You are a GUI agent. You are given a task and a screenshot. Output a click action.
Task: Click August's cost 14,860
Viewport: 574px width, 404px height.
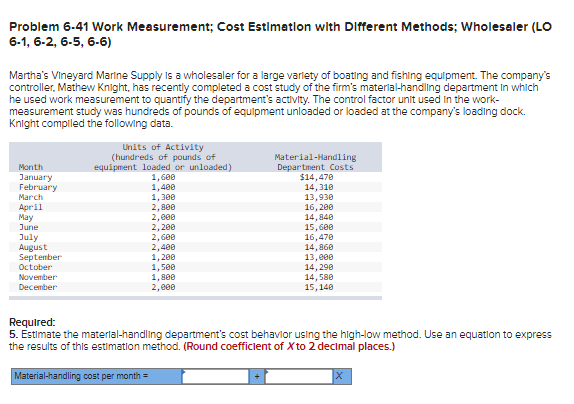(x=319, y=247)
